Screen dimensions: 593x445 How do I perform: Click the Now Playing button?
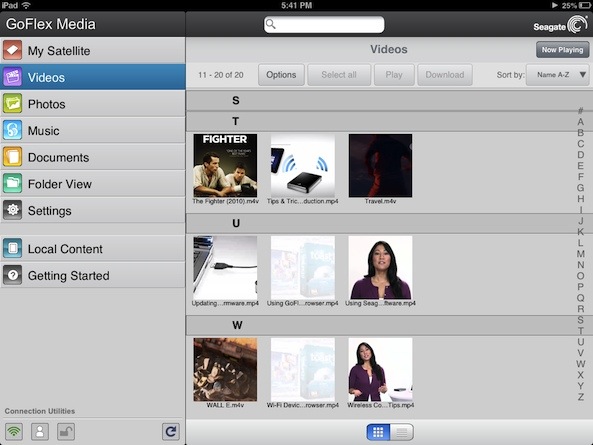point(562,50)
